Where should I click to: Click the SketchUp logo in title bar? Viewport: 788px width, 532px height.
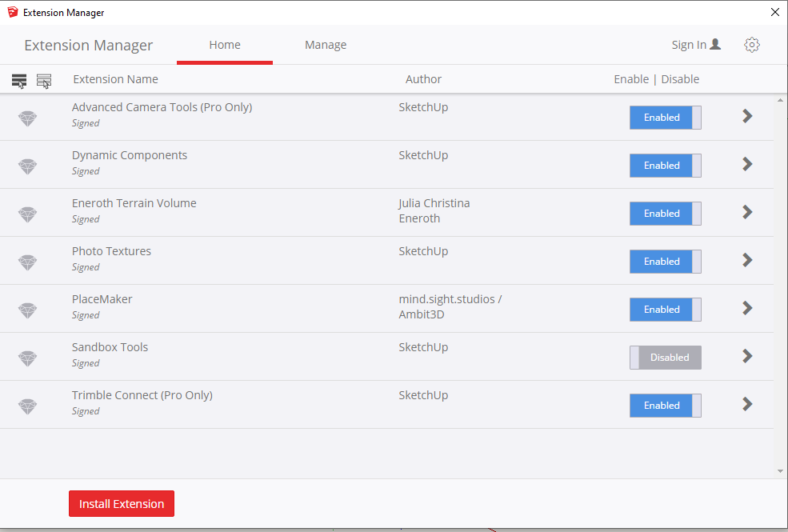(x=13, y=12)
